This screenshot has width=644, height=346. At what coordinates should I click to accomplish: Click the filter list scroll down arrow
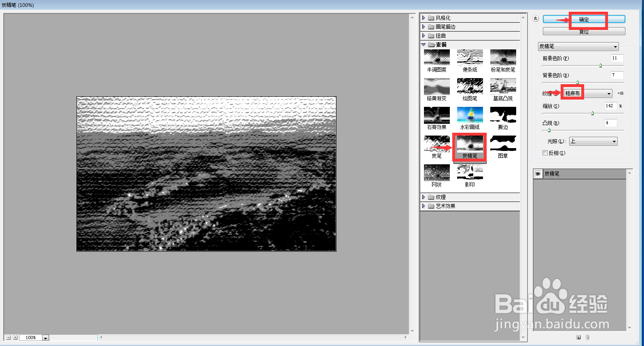[523, 337]
